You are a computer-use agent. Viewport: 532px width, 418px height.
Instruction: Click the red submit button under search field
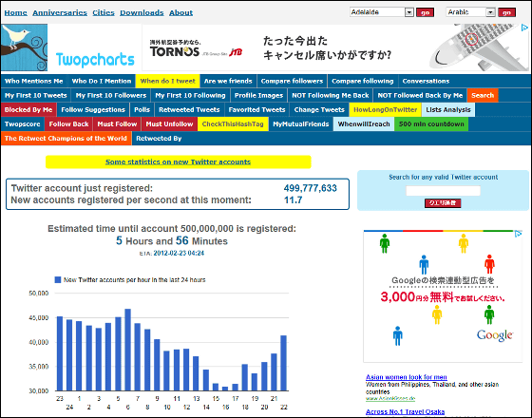(443, 203)
